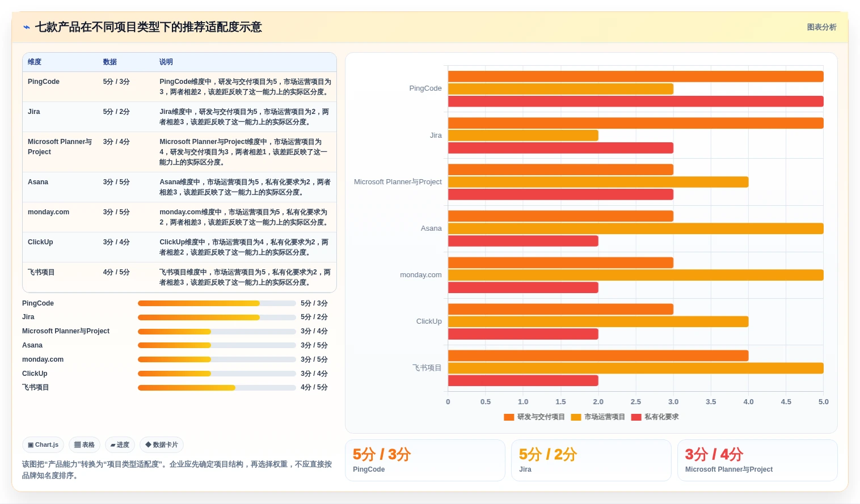
Task: Toggle 研发与交付项目 legend swatch
Action: pos(509,417)
